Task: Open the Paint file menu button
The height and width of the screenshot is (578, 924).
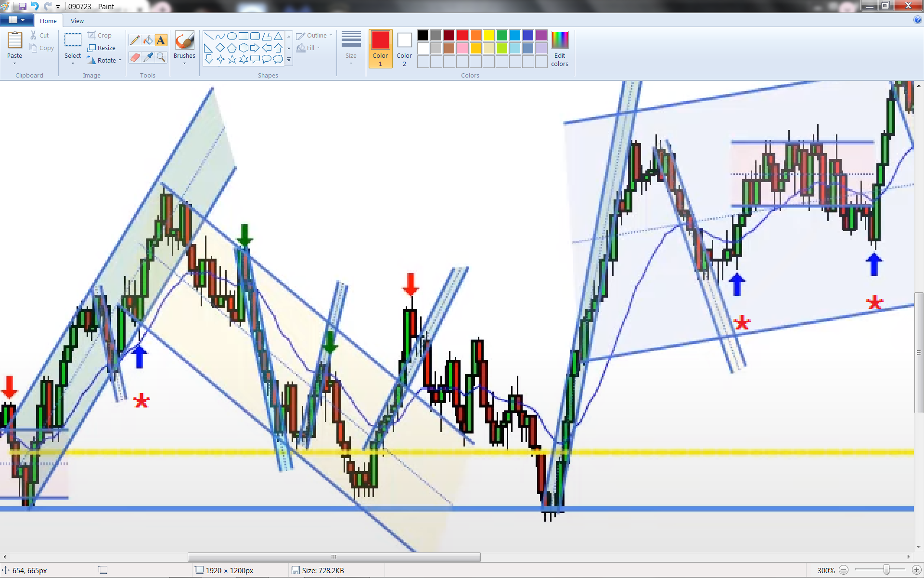Action: click(x=16, y=20)
